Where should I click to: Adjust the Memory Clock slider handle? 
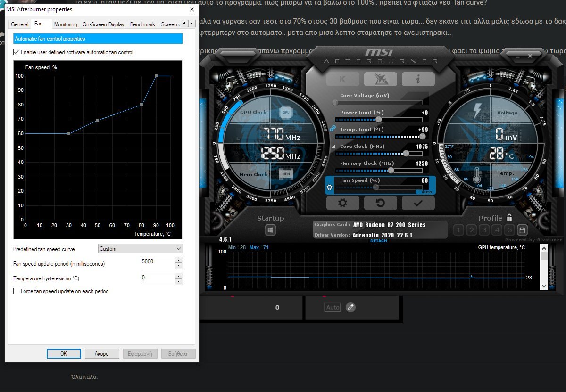click(x=391, y=171)
